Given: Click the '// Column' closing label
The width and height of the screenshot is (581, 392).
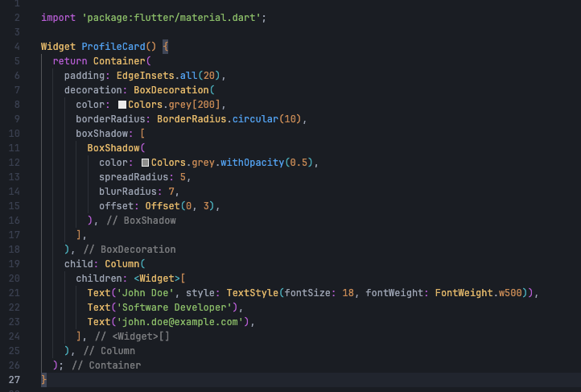Looking at the screenshot, I should pos(109,351).
